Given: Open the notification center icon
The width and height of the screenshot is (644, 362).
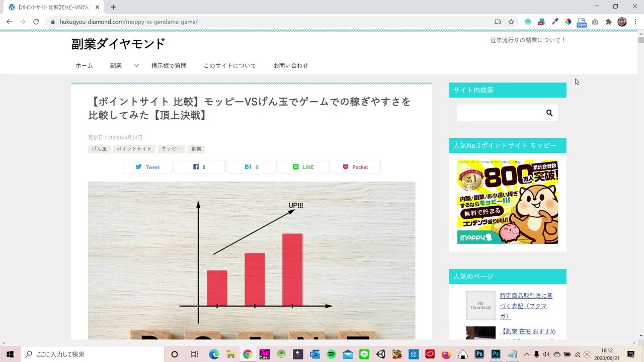Looking at the screenshot, I should tap(631, 354).
